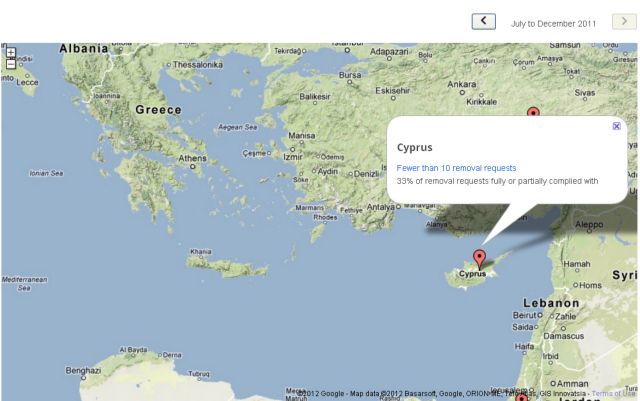Click the Cyprus popup heading
Viewport: 640px width, 401px height.
pyautogui.click(x=414, y=147)
